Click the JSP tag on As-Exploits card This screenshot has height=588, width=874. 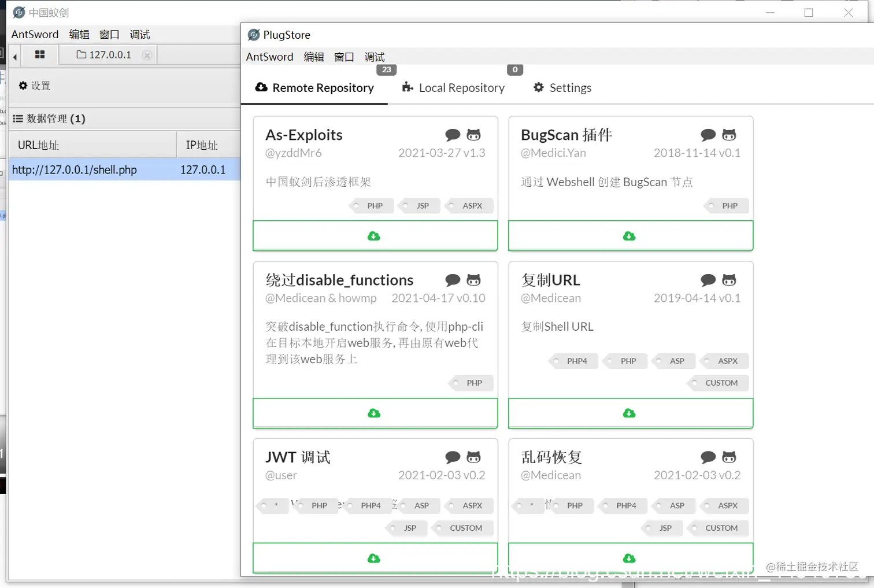[x=420, y=206]
